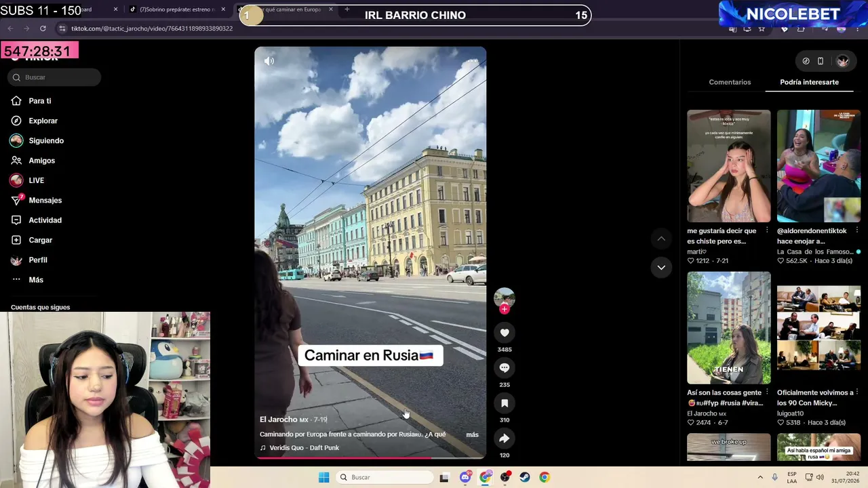The image size is (868, 488).
Task: Seek using the video progress bar
Action: click(370, 457)
